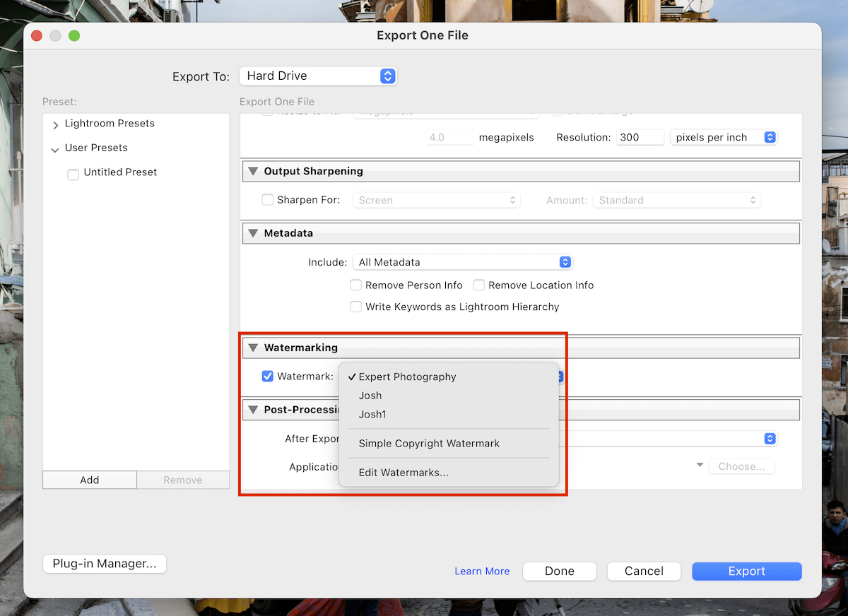
Task: Check the Untitled Preset checkbox
Action: (73, 174)
